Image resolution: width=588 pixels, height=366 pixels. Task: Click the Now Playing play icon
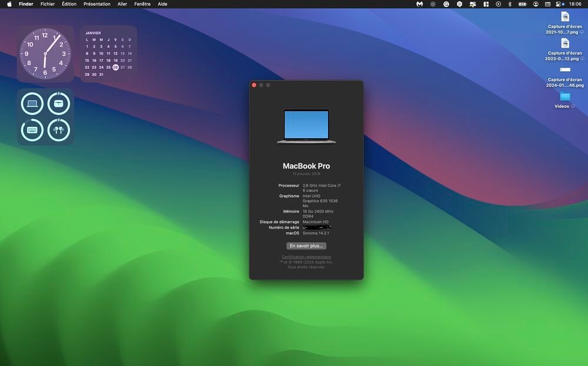[x=499, y=4]
